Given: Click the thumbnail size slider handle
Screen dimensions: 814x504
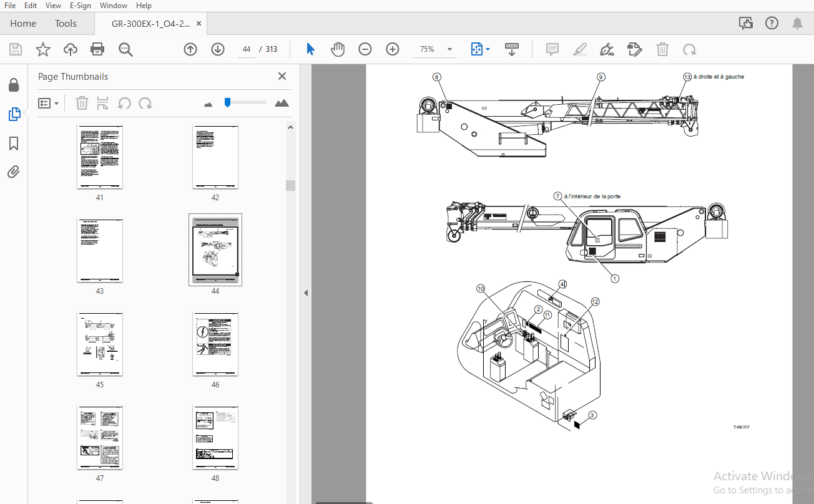Looking at the screenshot, I should click(x=228, y=102).
